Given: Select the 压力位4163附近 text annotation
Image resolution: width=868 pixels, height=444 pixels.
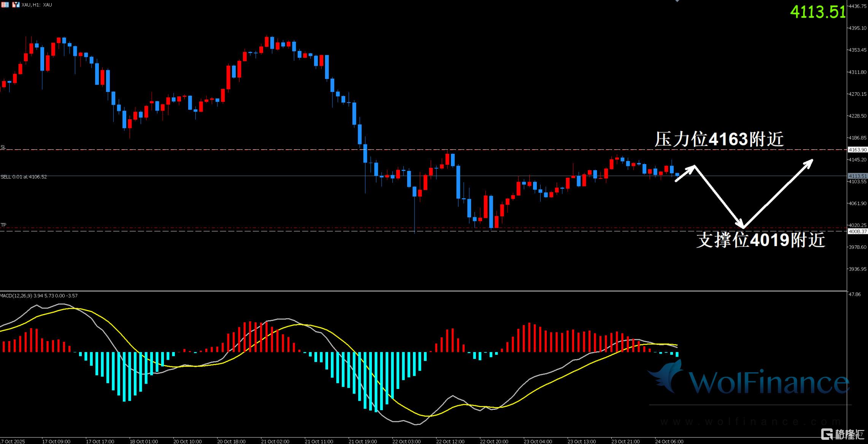Looking at the screenshot, I should tap(719, 139).
